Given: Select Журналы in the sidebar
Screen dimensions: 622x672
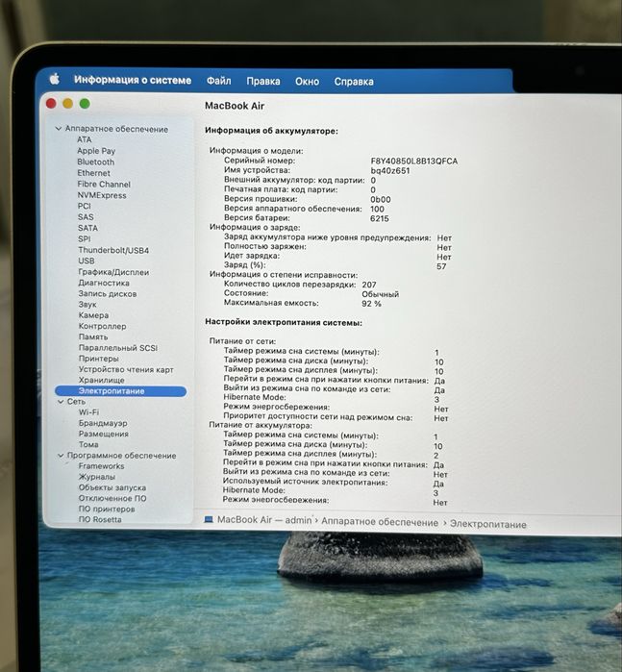Looking at the screenshot, I should [97, 477].
